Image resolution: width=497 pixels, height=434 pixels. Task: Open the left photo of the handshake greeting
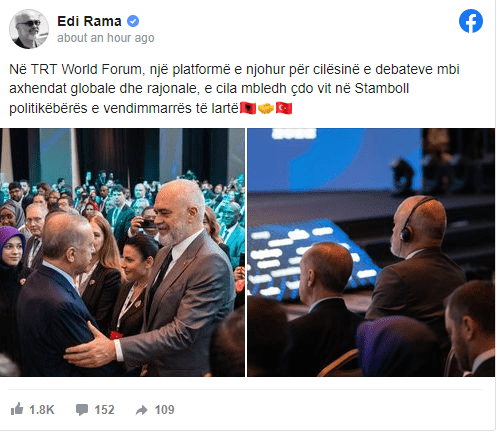coord(122,252)
